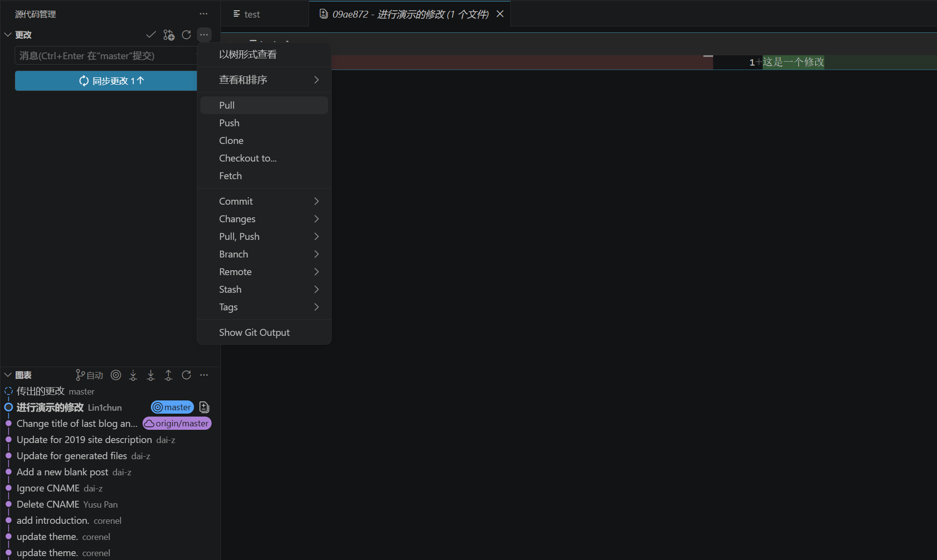The width and height of the screenshot is (937, 560).
Task: Expand the 查看和排序 submenu
Action: pyautogui.click(x=264, y=80)
